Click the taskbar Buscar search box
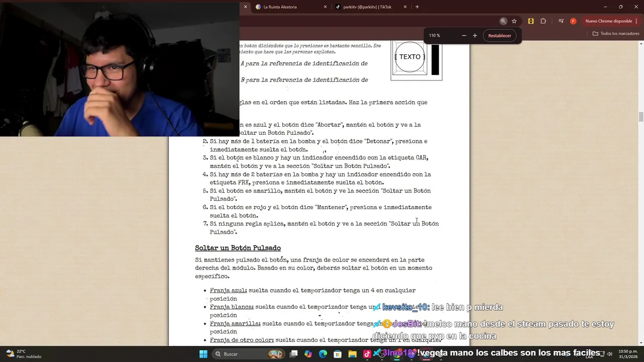The width and height of the screenshot is (644, 362). pos(248,354)
